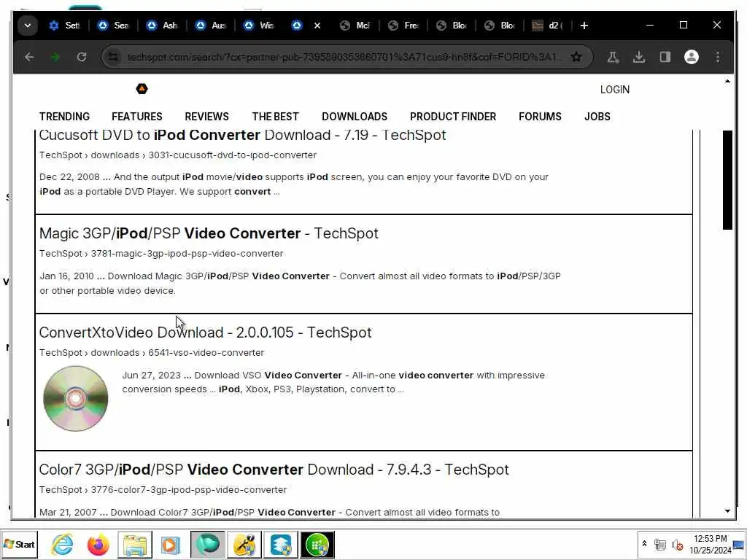The image size is (747, 560).
Task: Switch to the 'Mcf' browser tab
Action: [x=355, y=26]
